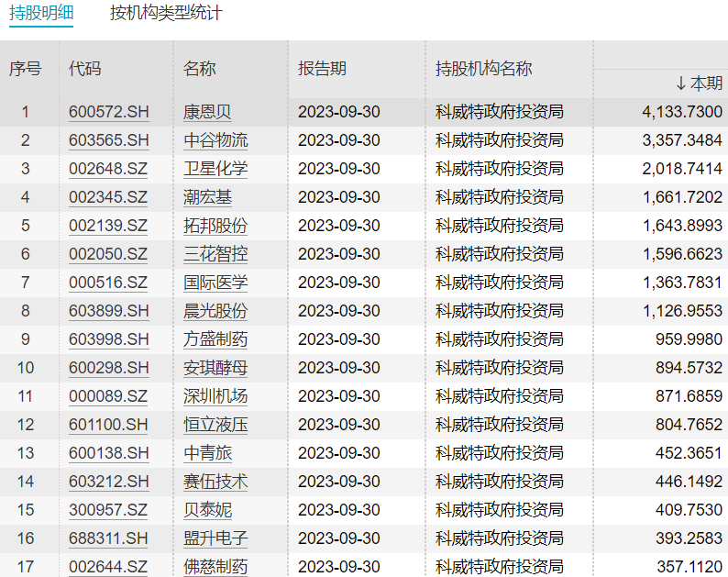This screenshot has height=577, width=728.
Task: Open the 恒立液压 stock name link
Action: tap(215, 425)
